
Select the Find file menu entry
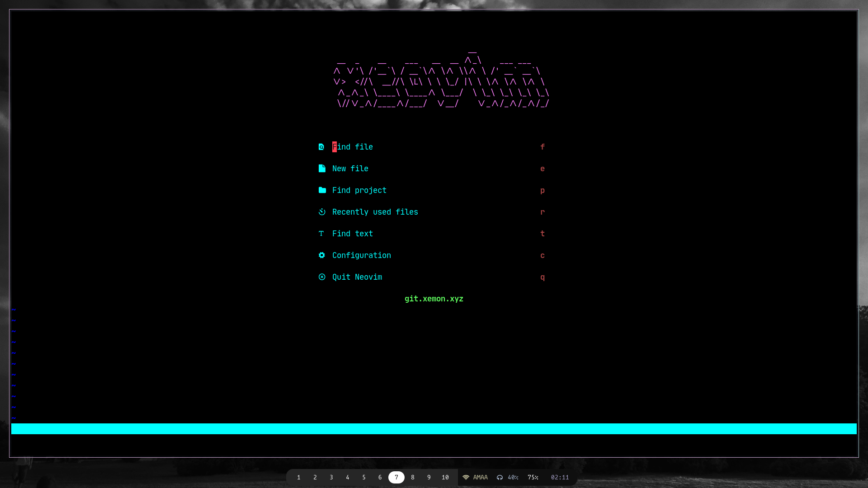353,147
